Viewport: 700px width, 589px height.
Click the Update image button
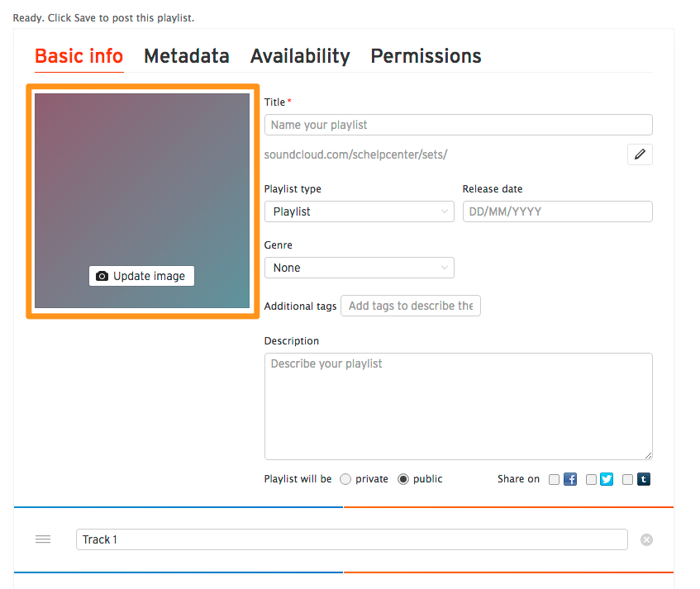pyautogui.click(x=141, y=276)
